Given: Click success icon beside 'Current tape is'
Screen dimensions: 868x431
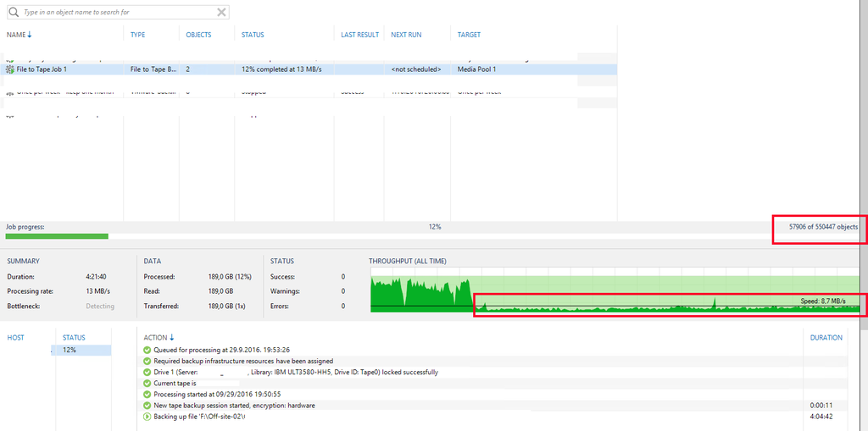Looking at the screenshot, I should click(x=147, y=384).
